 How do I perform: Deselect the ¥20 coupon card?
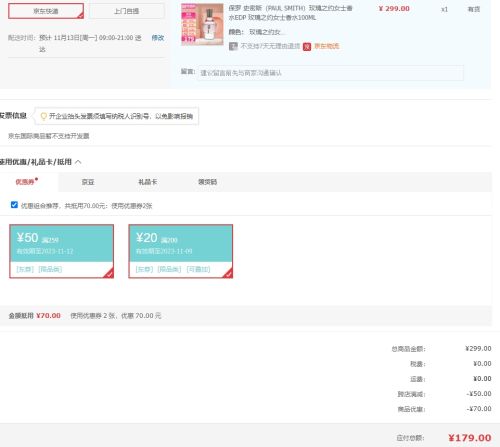(x=181, y=251)
